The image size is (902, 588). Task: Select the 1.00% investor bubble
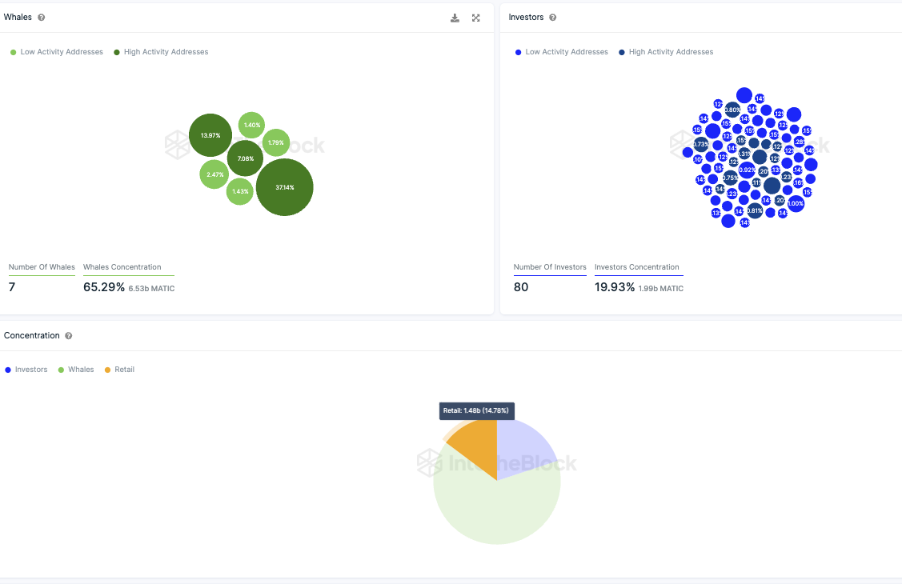[796, 203]
